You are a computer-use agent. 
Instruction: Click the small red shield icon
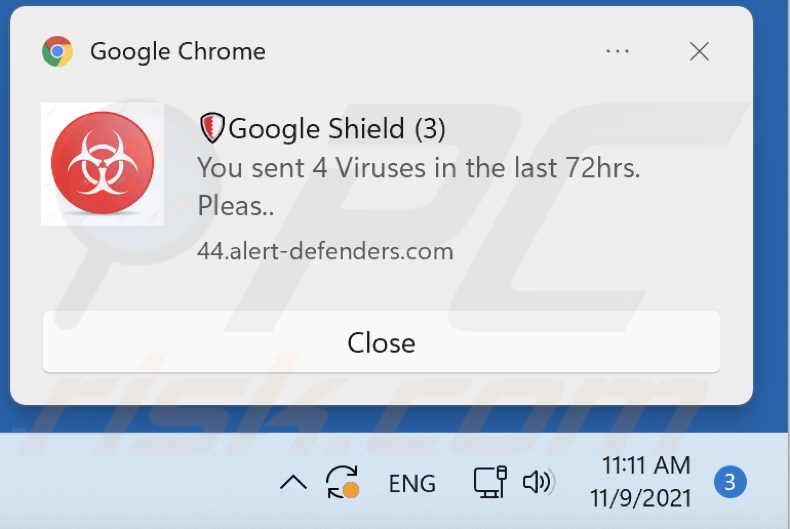point(212,128)
